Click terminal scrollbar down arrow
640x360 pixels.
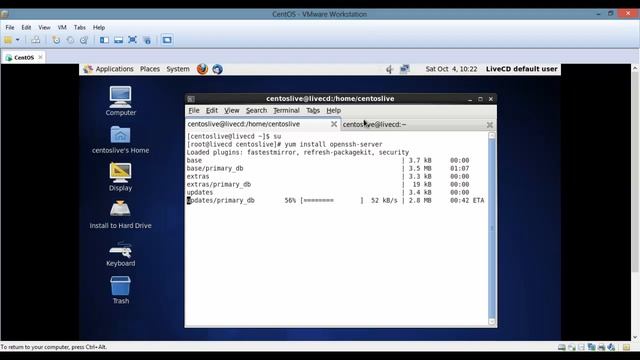click(x=492, y=322)
